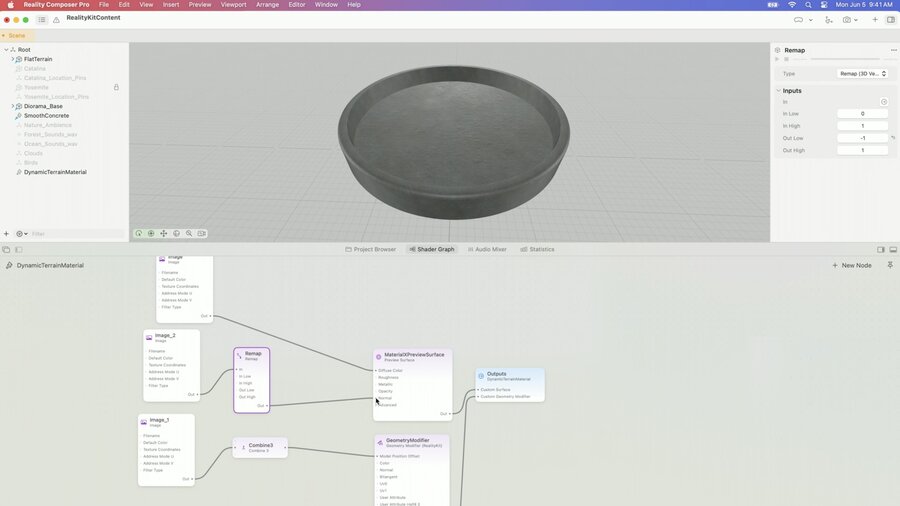Open the Viewport menu
900x506 pixels.
coord(234,5)
